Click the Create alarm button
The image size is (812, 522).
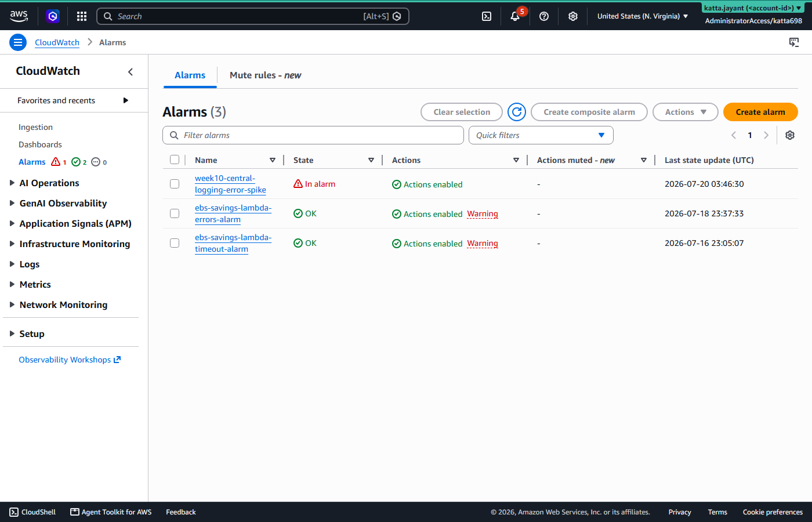(x=760, y=112)
